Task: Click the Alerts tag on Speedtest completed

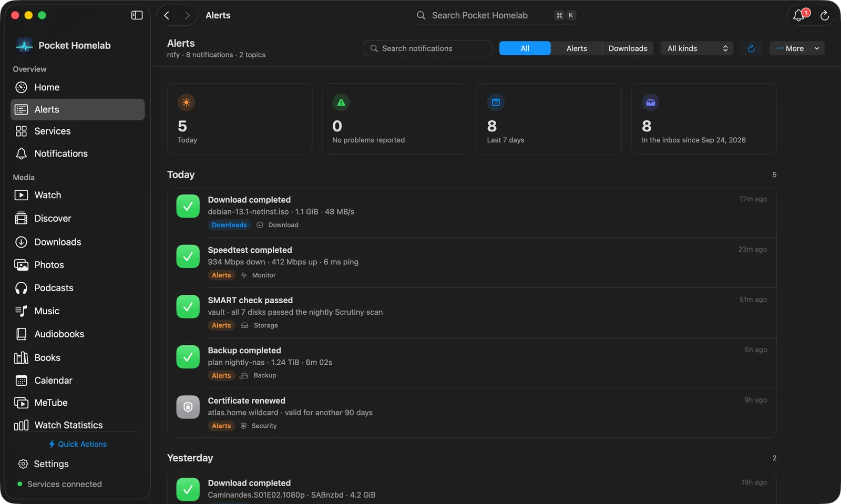Action: [x=221, y=275]
